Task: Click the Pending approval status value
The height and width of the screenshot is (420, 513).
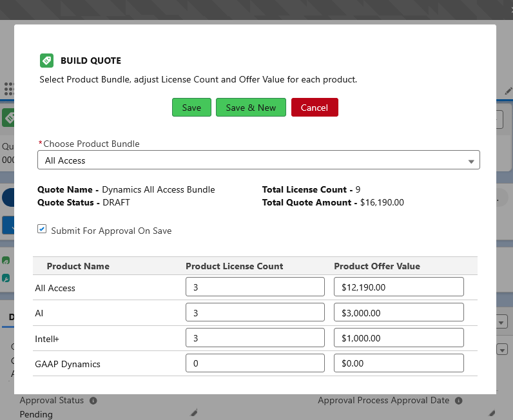Action: (36, 414)
